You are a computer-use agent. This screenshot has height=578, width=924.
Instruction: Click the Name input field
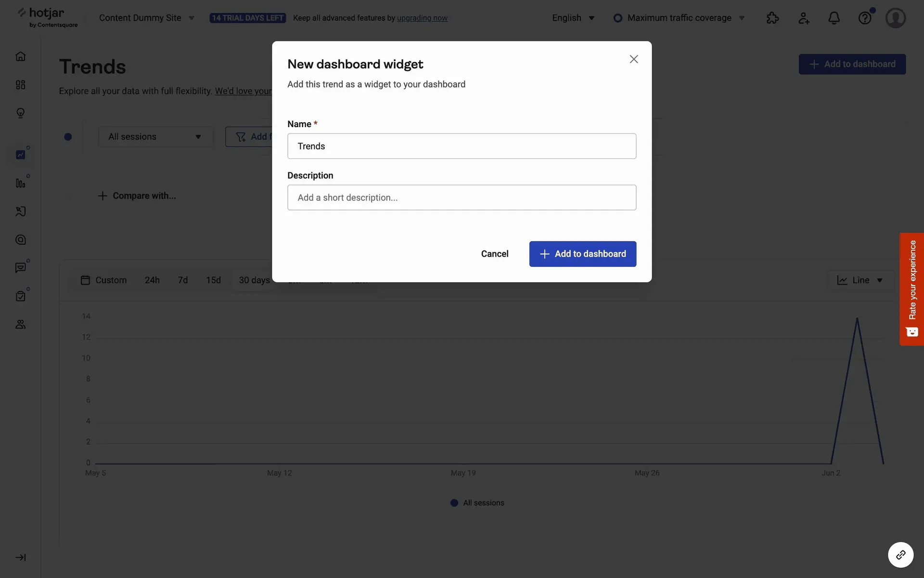(462, 146)
